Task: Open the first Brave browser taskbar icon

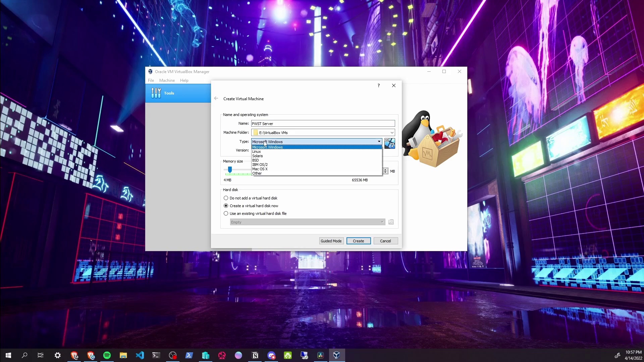Action: click(74, 355)
